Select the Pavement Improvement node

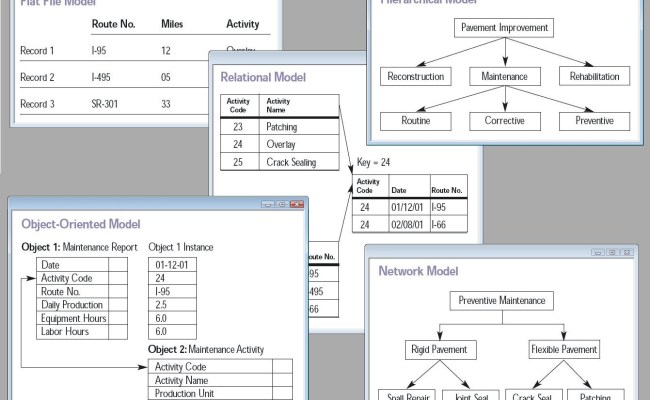tap(504, 28)
